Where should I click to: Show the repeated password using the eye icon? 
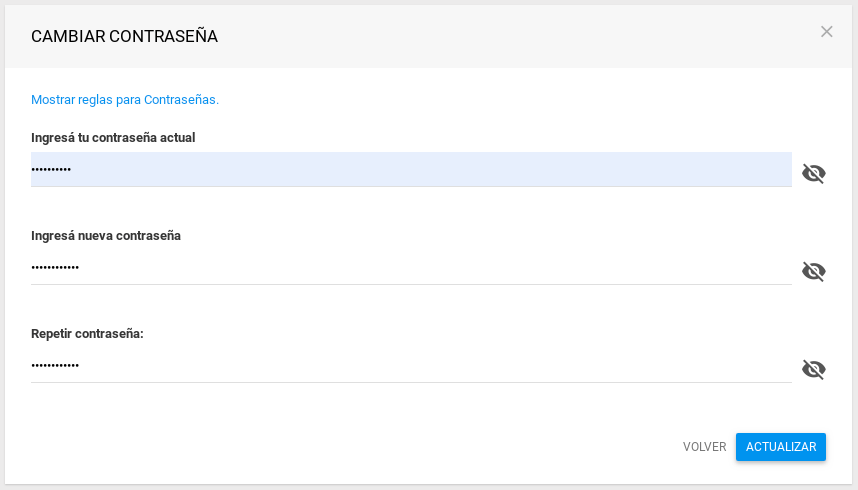click(x=814, y=370)
